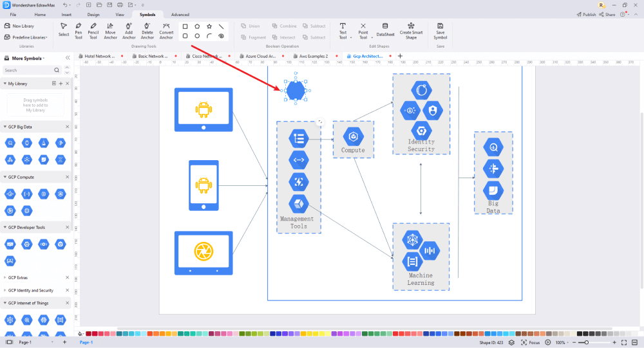644x348 pixels.
Task: Click the Publish button
Action: tap(586, 14)
